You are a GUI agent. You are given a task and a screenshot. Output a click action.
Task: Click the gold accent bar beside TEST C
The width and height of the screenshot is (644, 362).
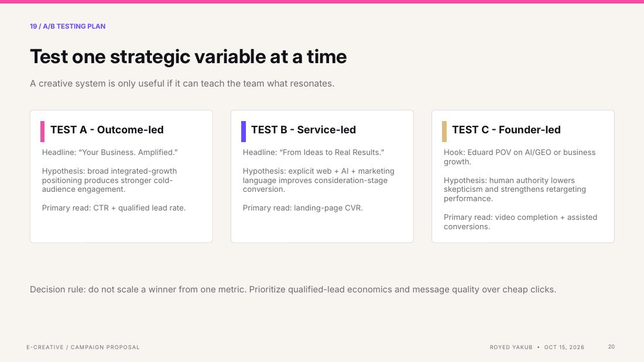[x=444, y=132]
